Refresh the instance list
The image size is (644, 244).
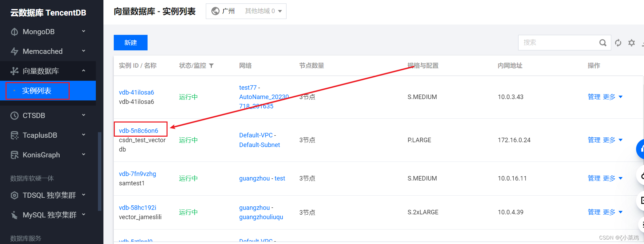click(618, 42)
